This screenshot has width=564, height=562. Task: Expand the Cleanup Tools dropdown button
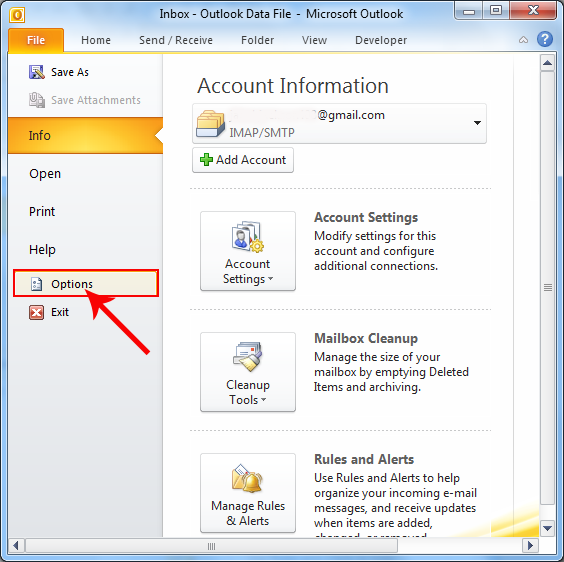248,372
